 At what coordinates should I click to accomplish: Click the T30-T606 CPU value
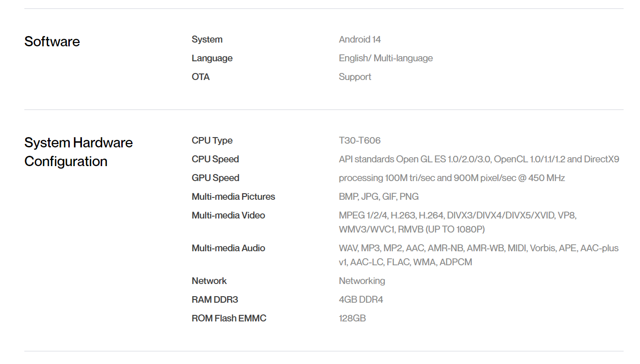click(x=360, y=141)
